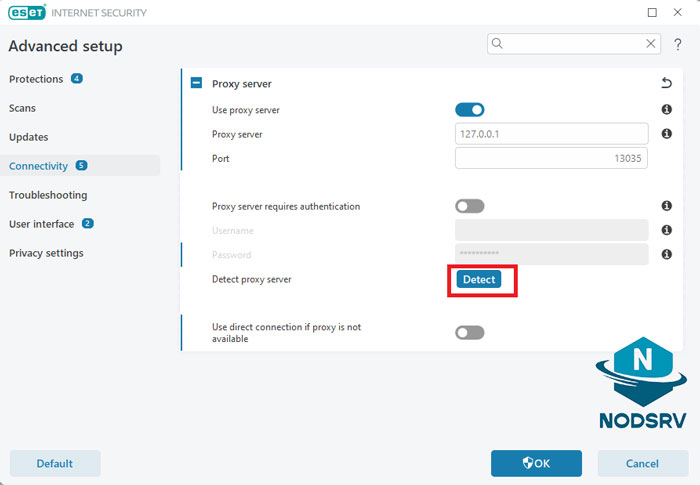Open the Protections settings category
Image resolution: width=700 pixels, height=485 pixels.
pos(36,79)
